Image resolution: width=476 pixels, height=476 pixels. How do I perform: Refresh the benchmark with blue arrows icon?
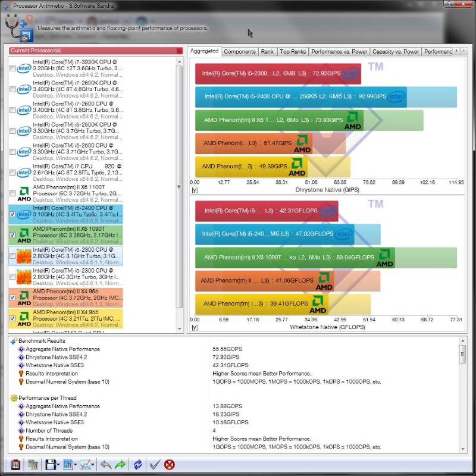click(x=138, y=465)
